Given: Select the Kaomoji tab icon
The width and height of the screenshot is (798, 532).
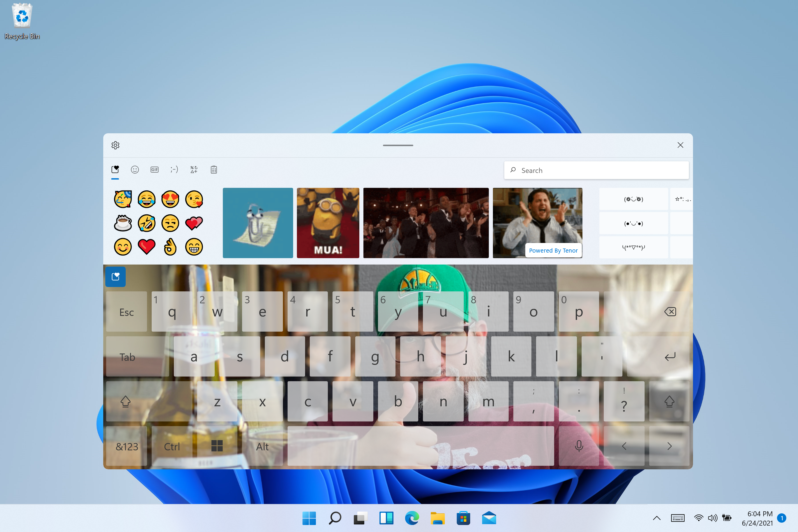Looking at the screenshot, I should click(x=174, y=169).
